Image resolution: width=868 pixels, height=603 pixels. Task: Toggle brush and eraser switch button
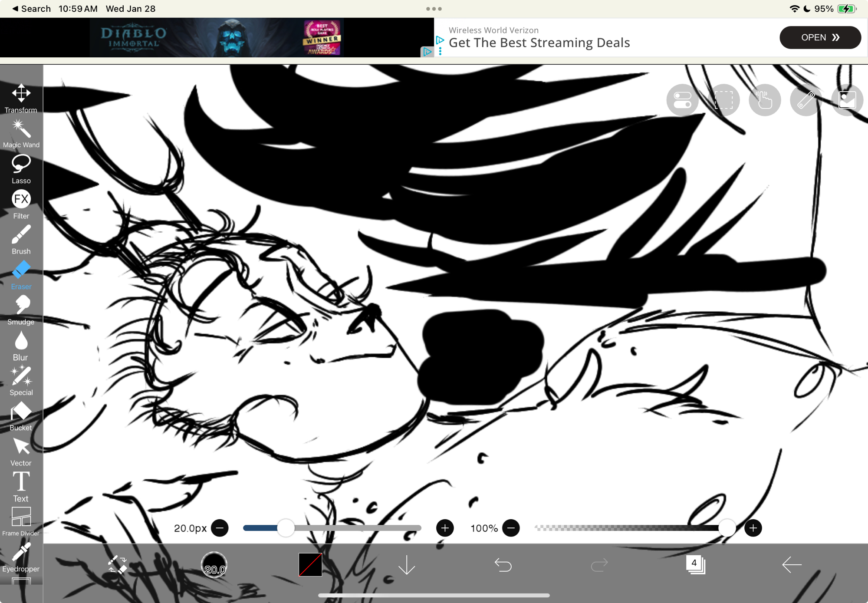click(118, 565)
